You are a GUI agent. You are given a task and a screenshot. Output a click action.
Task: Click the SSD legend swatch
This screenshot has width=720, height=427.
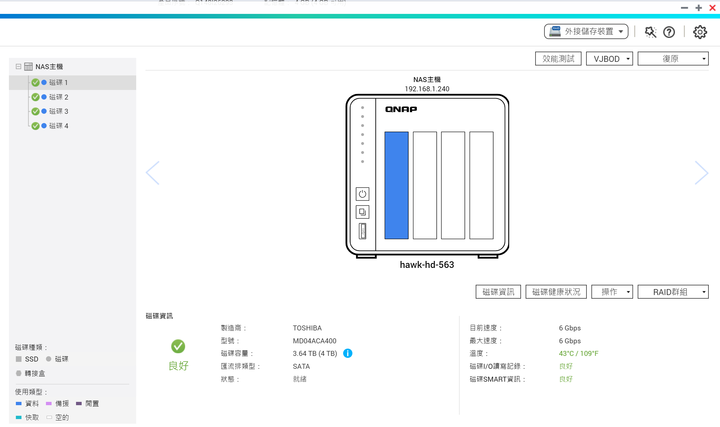coord(18,359)
